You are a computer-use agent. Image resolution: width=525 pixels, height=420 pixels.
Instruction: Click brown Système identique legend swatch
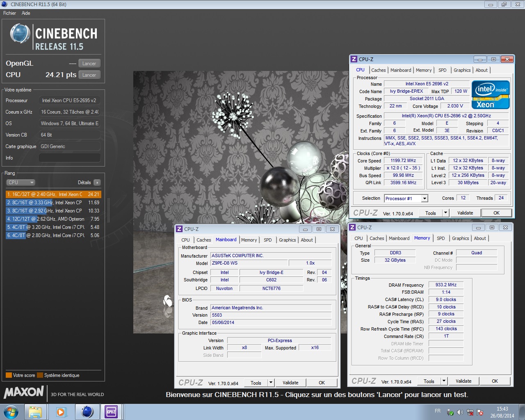40,375
